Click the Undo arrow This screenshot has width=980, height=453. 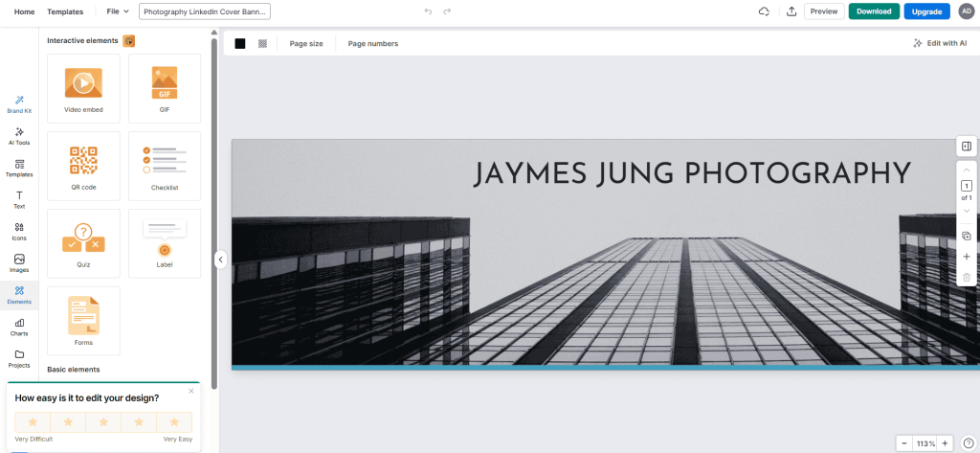click(x=428, y=11)
